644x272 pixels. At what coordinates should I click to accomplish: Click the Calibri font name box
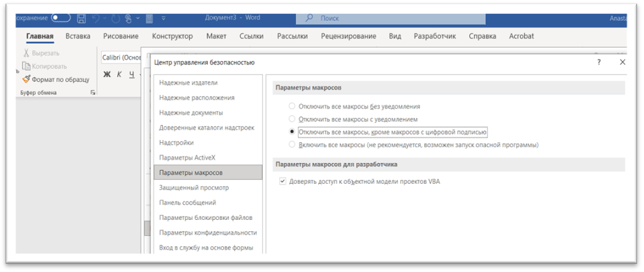pyautogui.click(x=121, y=58)
